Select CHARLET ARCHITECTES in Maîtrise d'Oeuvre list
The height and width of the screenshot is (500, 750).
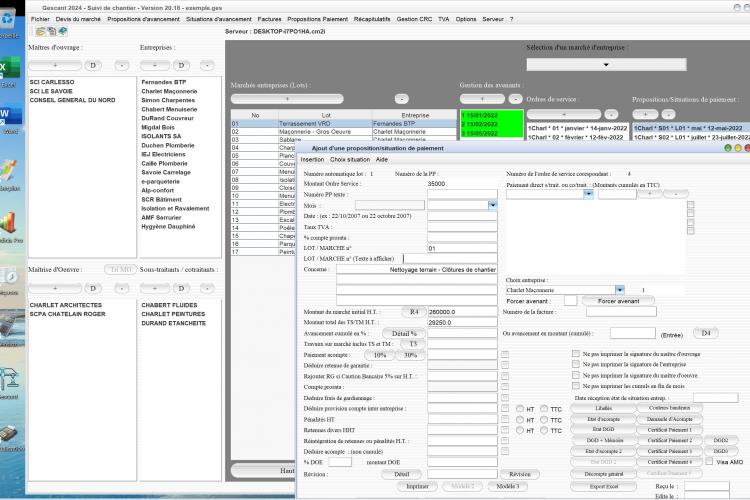tap(66, 305)
